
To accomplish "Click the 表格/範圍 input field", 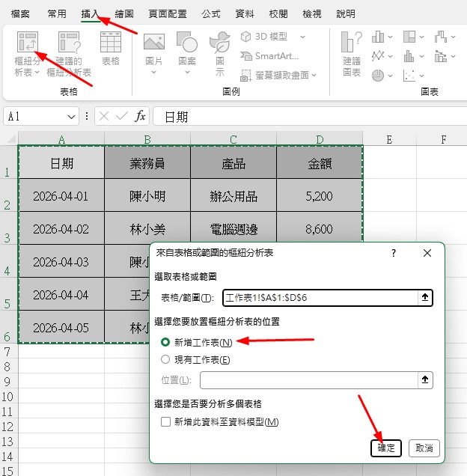I will click(320, 298).
